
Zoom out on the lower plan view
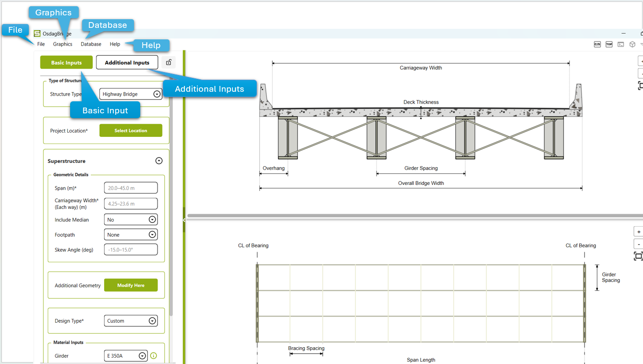[x=639, y=244]
